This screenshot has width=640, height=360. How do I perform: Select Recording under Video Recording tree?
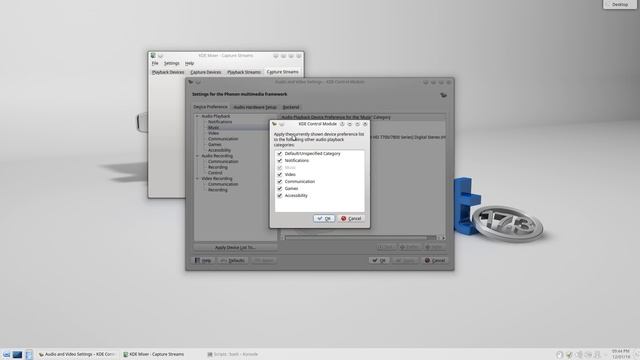pyautogui.click(x=218, y=190)
